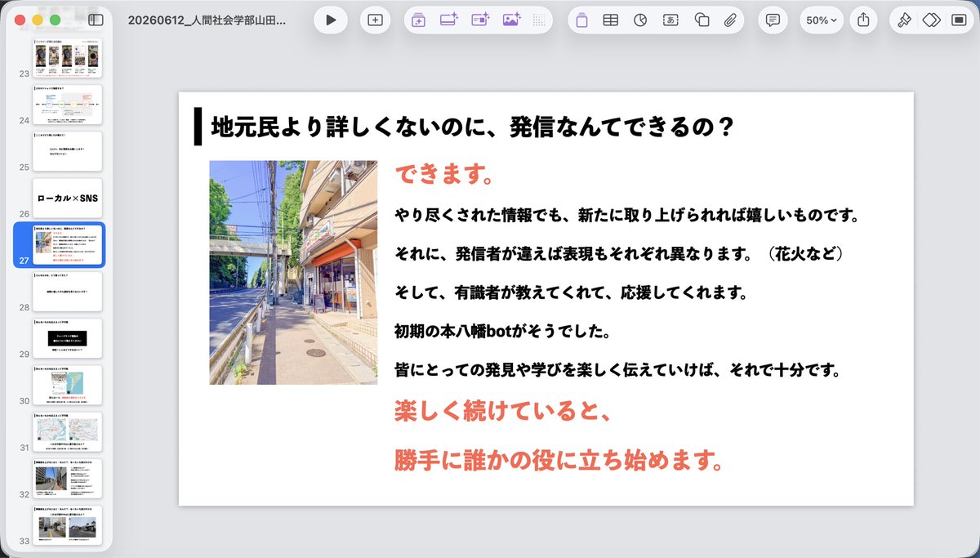The image size is (980, 558).
Task: Insert a shape from the toolbar
Action: [x=701, y=20]
